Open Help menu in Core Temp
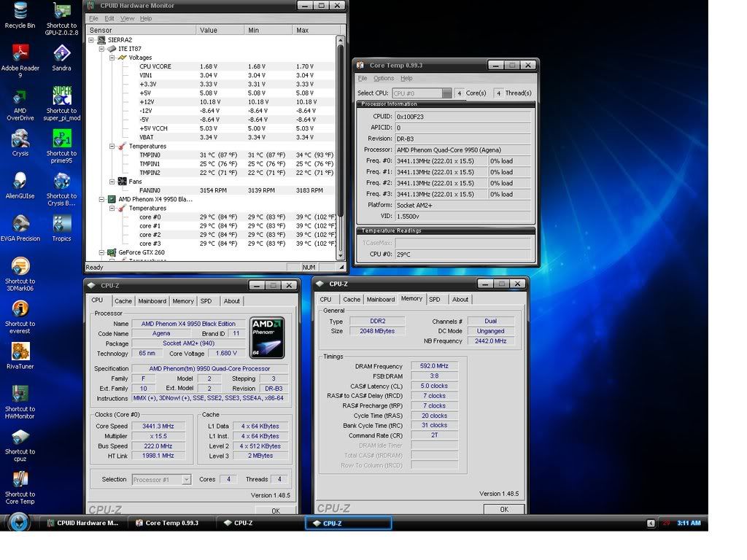This screenshot has height=560, width=747. (406, 78)
